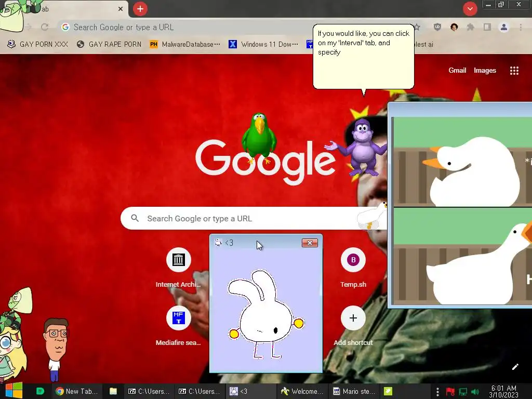Image resolution: width=532 pixels, height=399 pixels.
Task: Click Add shortcut plus button
Action: click(x=353, y=318)
